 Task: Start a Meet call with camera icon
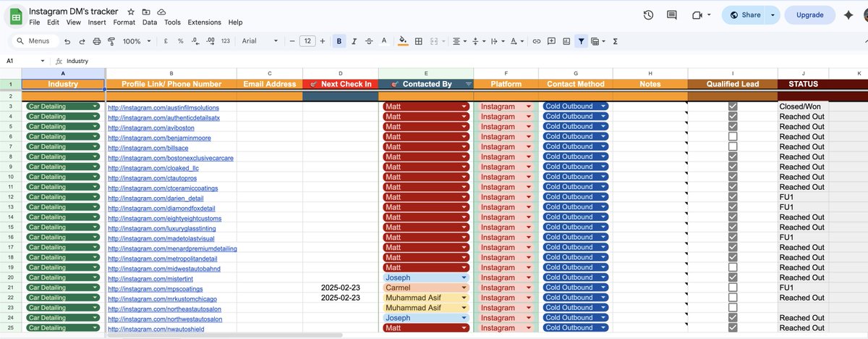697,14
